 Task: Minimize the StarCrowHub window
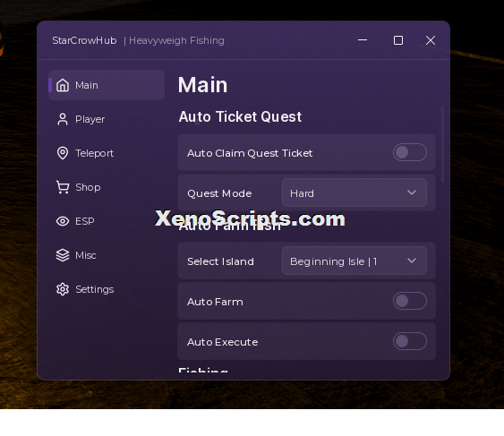coord(363,40)
